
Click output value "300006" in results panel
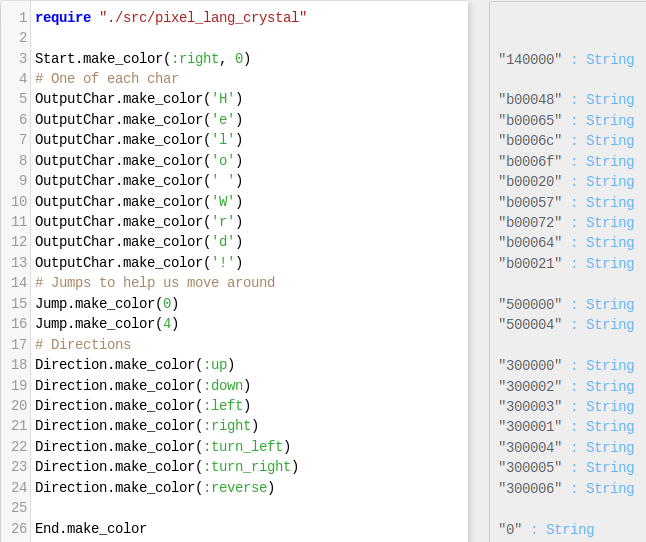tap(530, 488)
